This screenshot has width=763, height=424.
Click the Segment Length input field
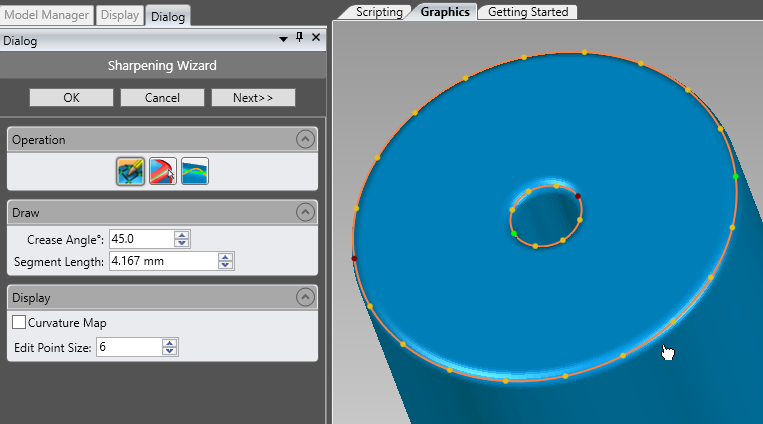tap(164, 261)
